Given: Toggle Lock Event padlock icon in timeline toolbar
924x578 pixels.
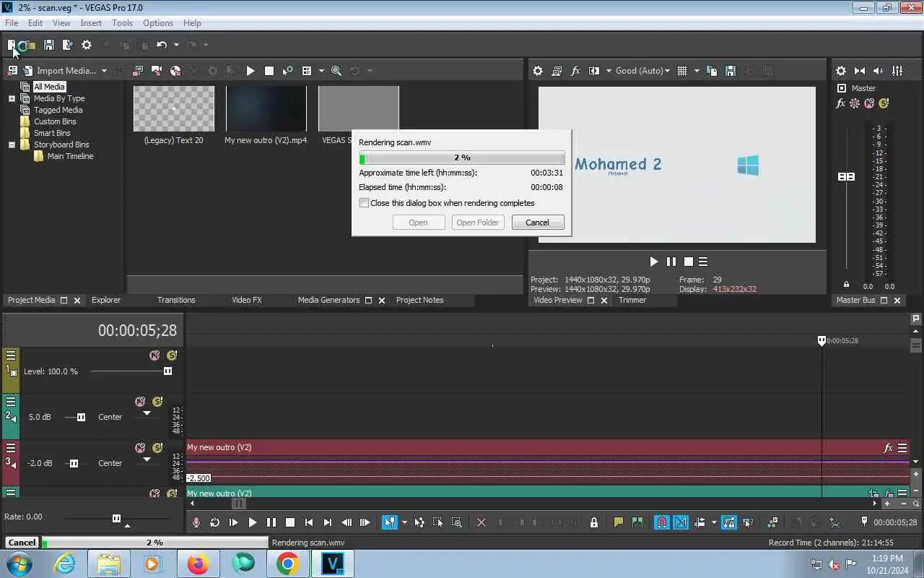Looking at the screenshot, I should click(x=594, y=522).
